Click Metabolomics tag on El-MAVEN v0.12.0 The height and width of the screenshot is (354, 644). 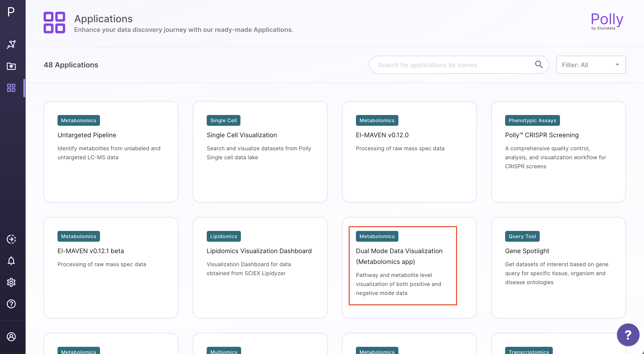(x=377, y=120)
